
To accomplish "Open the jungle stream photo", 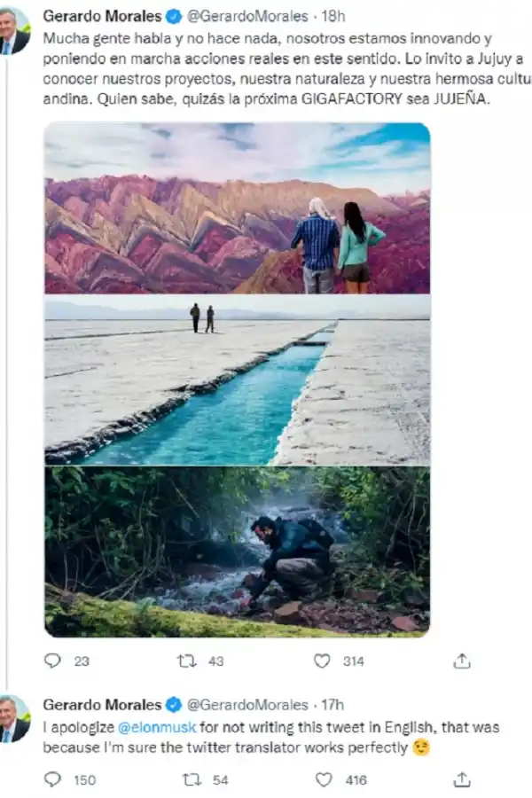I will 237,551.
